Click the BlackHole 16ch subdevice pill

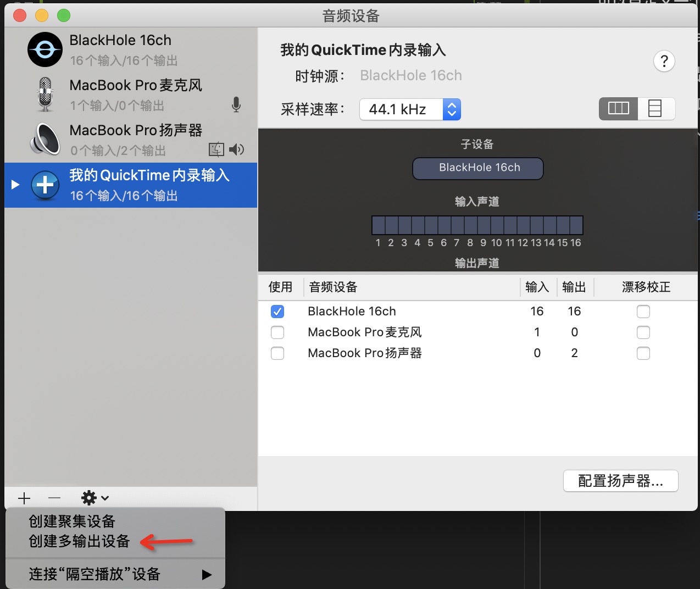[x=478, y=168]
